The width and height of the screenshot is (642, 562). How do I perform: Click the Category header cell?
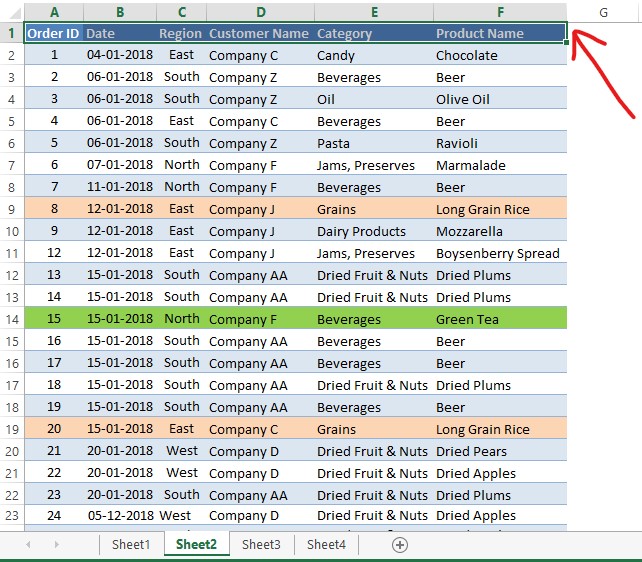(x=374, y=33)
